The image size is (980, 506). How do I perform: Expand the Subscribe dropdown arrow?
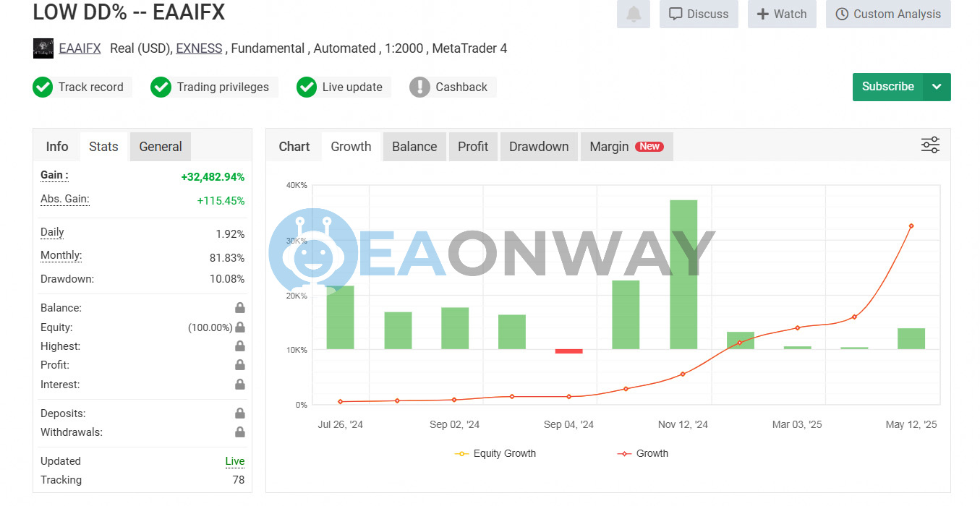pyautogui.click(x=937, y=87)
